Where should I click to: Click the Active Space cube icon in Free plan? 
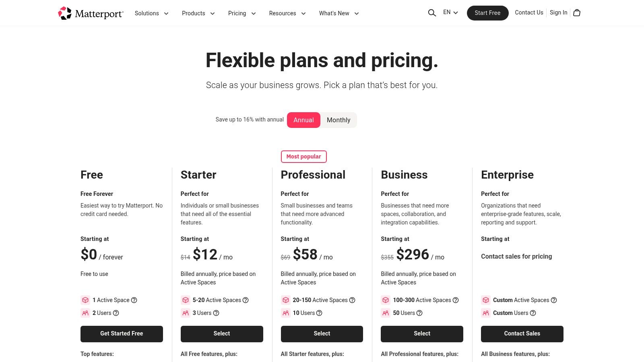click(x=85, y=300)
